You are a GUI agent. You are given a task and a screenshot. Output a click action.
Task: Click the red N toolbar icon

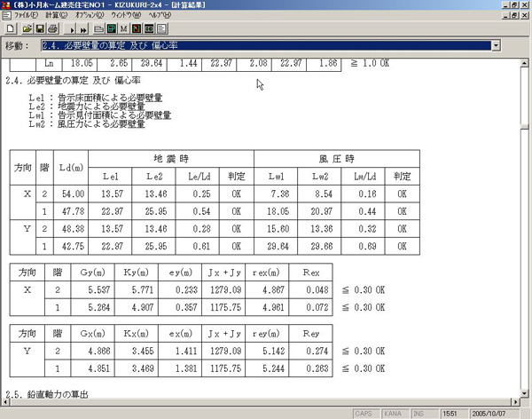[x=137, y=29]
